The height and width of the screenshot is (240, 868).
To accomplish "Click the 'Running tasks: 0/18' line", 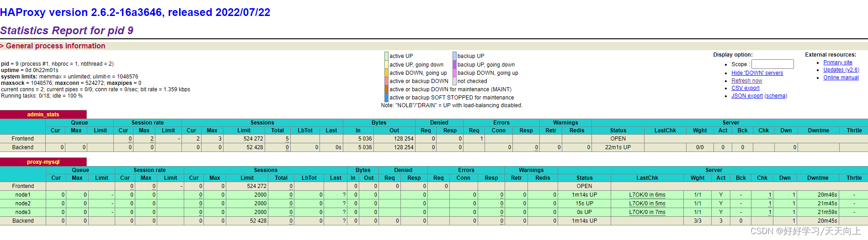I will [42, 96].
